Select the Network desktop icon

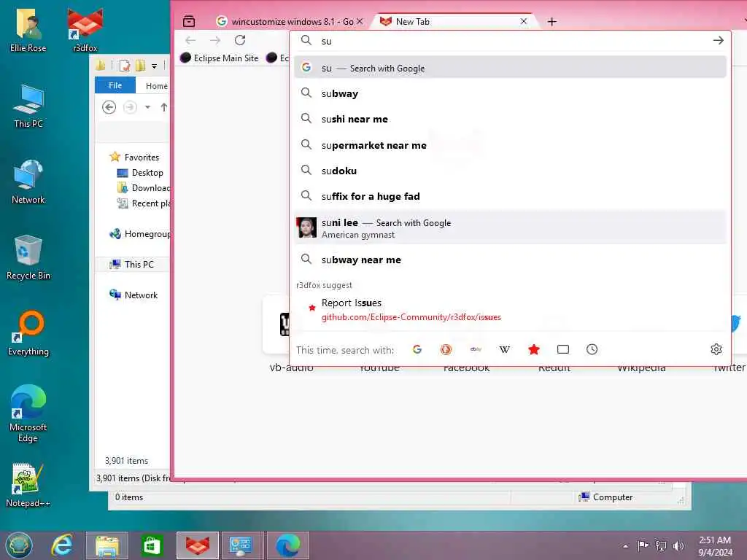pos(28,182)
